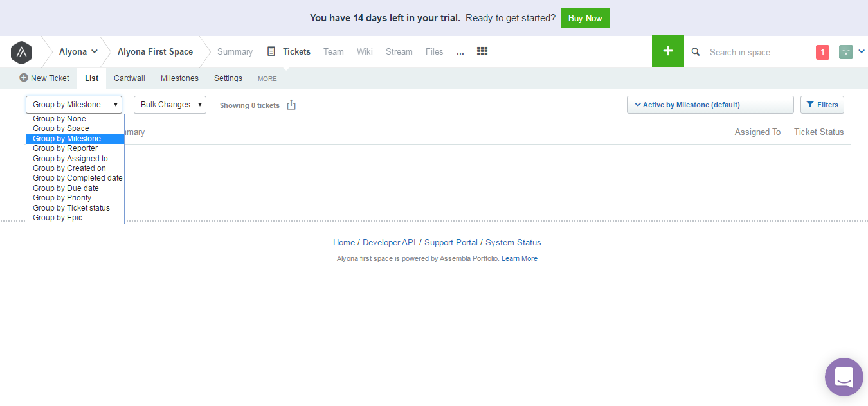Open the purple chat widget
This screenshot has width=868, height=406.
click(844, 377)
